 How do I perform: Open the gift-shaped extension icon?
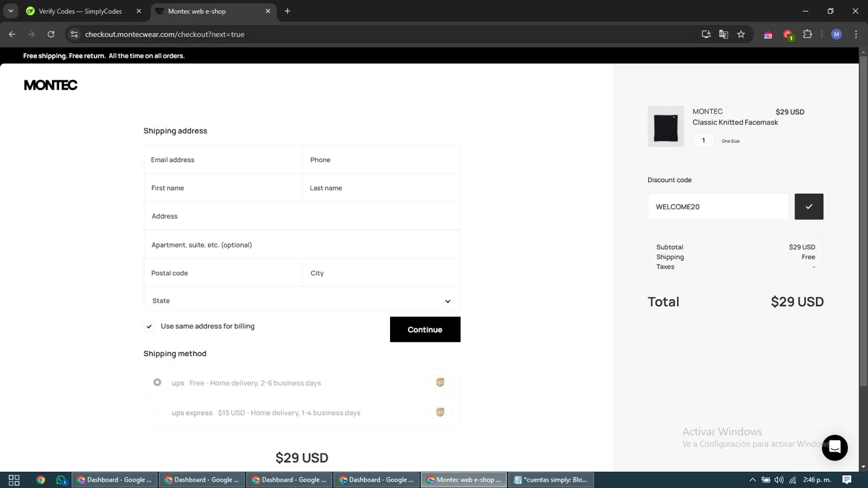click(768, 35)
